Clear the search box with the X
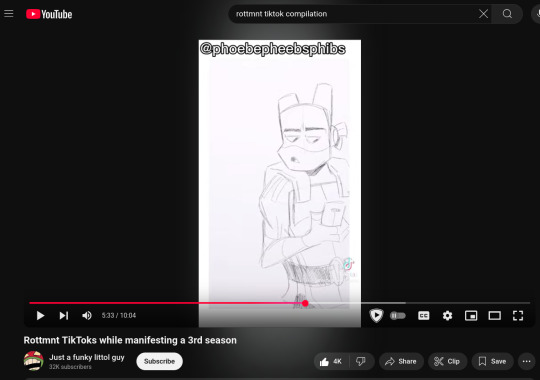 [483, 14]
